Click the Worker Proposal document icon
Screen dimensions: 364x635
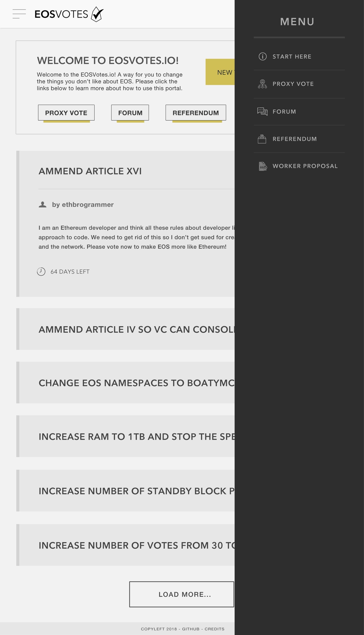click(x=263, y=166)
